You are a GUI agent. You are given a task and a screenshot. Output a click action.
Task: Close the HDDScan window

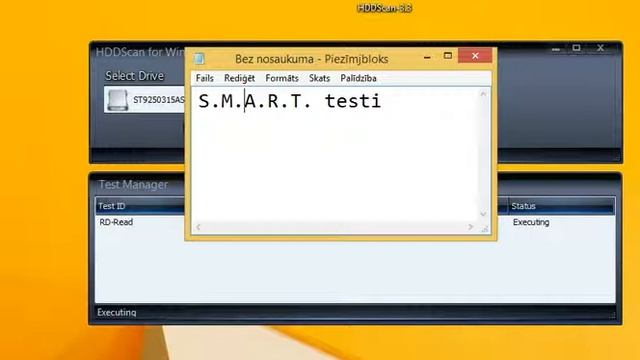click(x=600, y=48)
